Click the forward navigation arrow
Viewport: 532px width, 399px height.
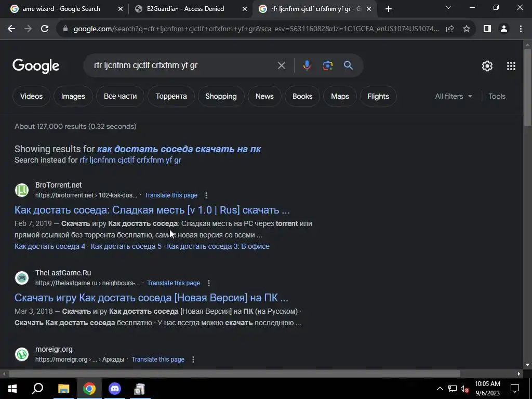[28, 29]
